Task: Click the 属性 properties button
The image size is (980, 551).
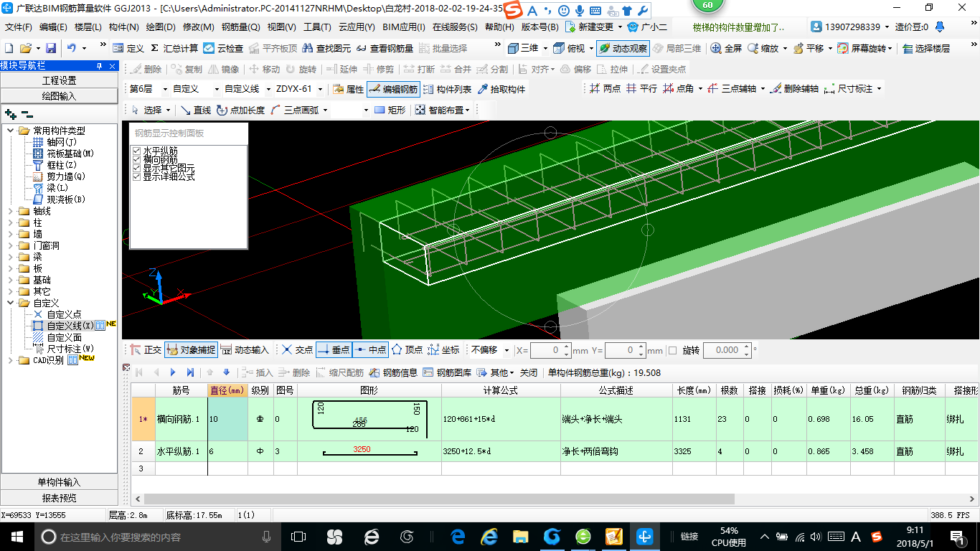Action: coord(348,89)
